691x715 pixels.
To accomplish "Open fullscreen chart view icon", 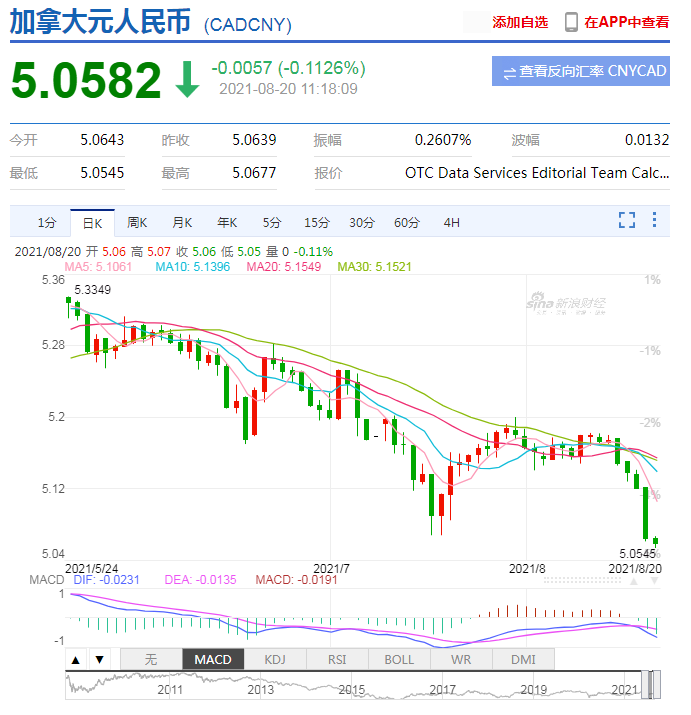I will click(x=627, y=220).
